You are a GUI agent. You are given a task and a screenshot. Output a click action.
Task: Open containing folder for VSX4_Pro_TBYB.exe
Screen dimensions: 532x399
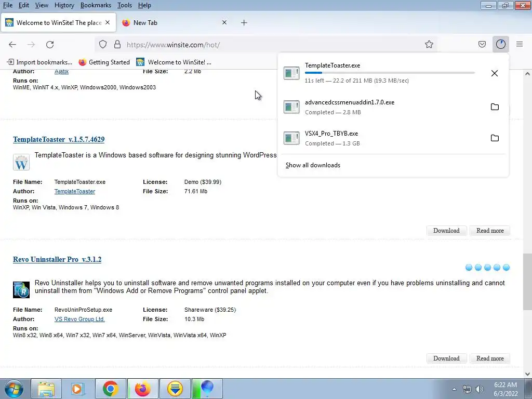pos(495,138)
